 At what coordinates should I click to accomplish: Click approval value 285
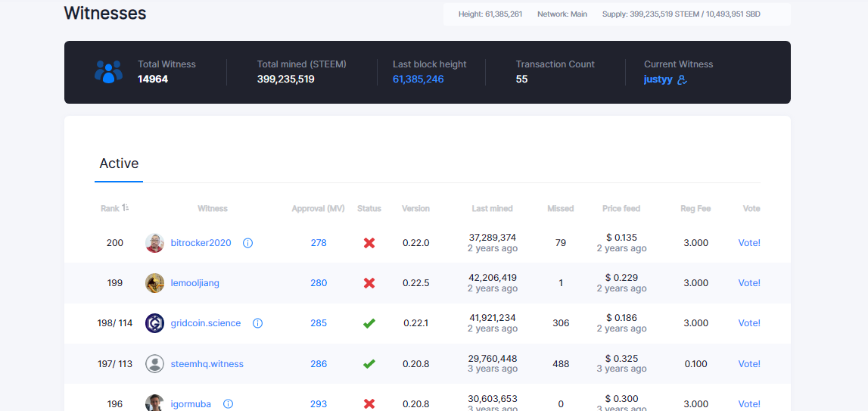point(319,323)
